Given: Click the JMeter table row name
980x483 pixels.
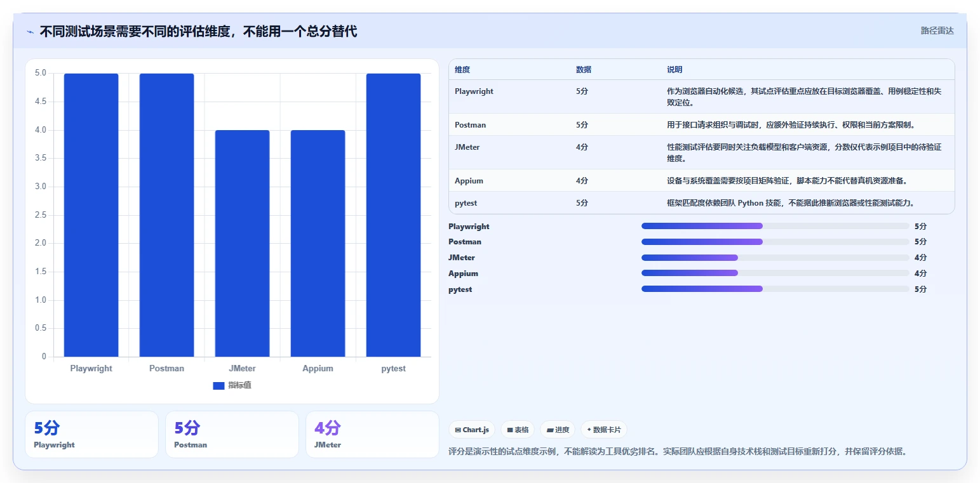Looking at the screenshot, I should (x=467, y=147).
